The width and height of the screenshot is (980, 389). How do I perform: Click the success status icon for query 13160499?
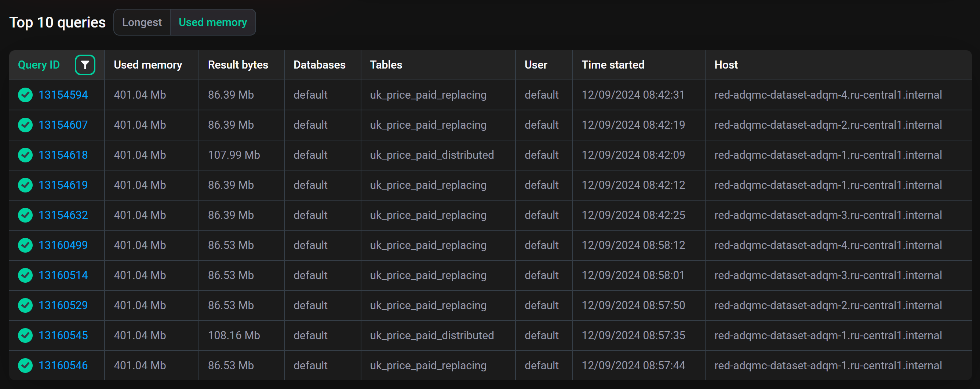[25, 245]
